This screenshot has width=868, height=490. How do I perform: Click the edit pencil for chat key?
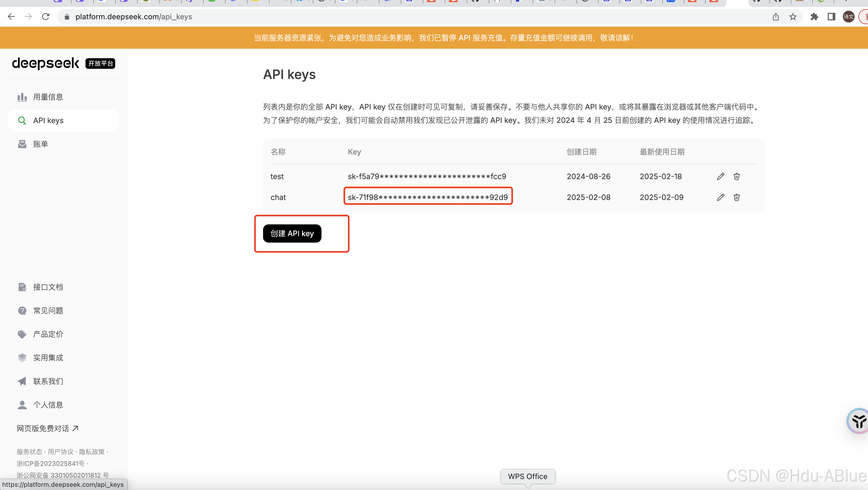click(720, 197)
